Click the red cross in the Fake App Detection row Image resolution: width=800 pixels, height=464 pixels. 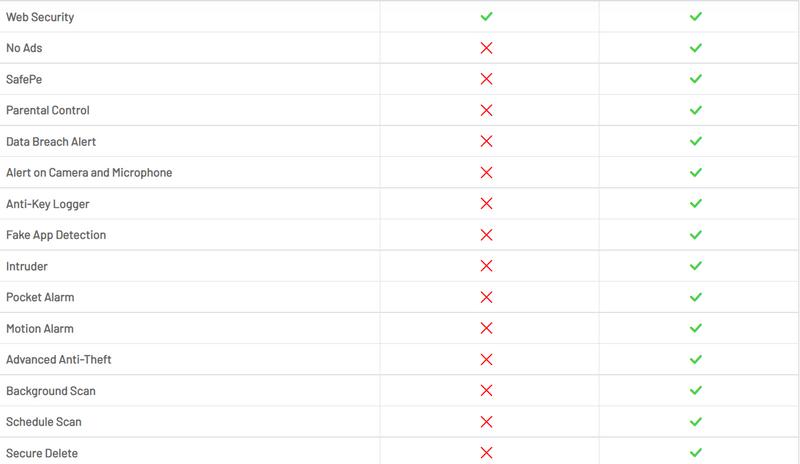pos(486,235)
